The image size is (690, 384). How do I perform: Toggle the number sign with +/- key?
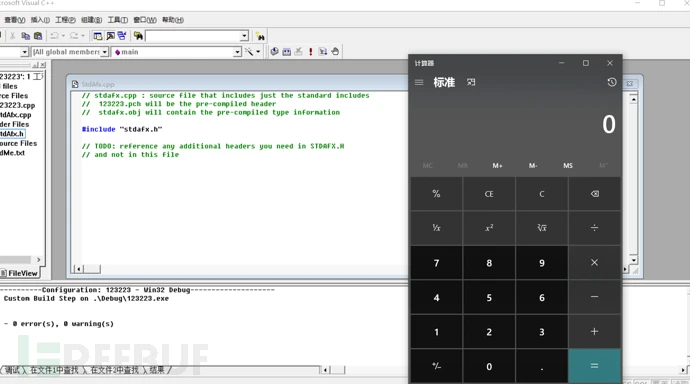[437, 366]
